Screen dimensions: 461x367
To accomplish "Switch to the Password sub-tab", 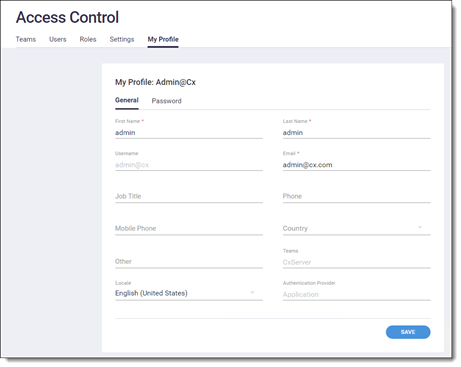I will [x=166, y=101].
